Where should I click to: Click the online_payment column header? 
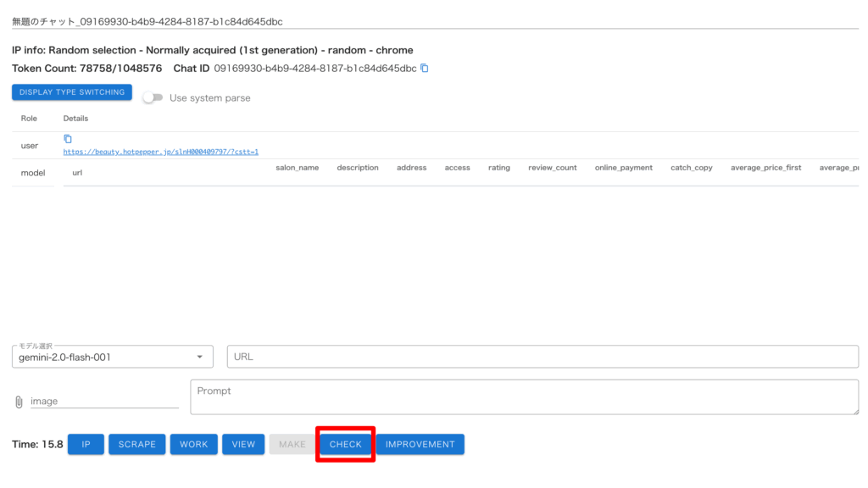[x=623, y=168]
